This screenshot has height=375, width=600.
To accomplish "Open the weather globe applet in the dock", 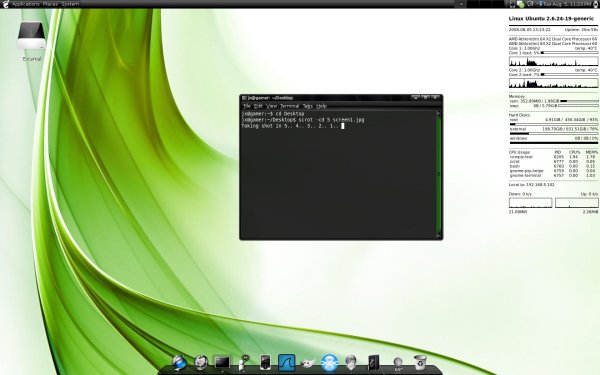I will (398, 364).
